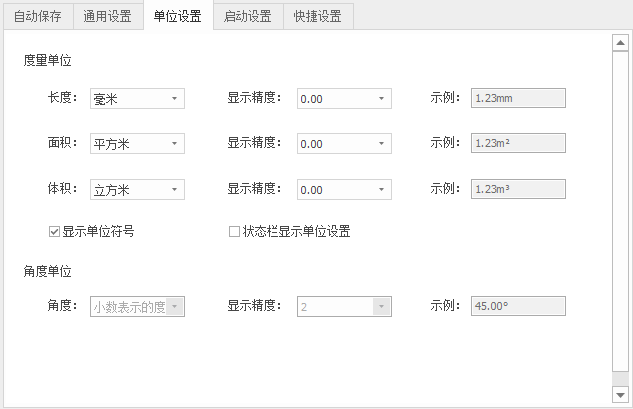This screenshot has height=409, width=633.
Task: Click the 角度 unit dropdown (小数表示的度)
Action: [x=136, y=306]
